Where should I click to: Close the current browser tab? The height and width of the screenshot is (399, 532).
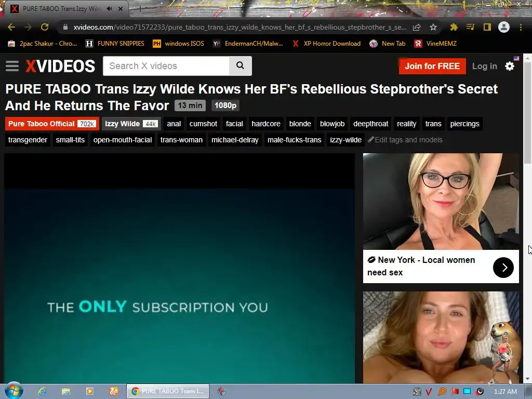(x=121, y=9)
